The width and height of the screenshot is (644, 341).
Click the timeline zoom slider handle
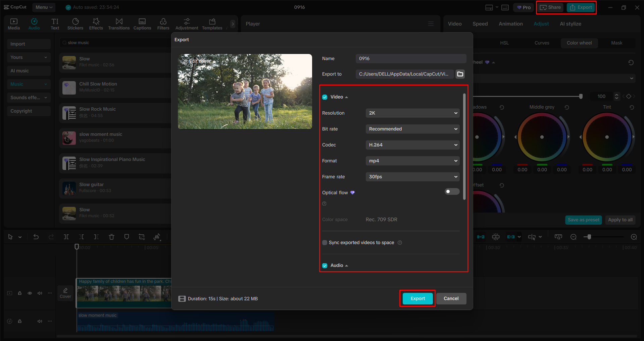[589, 237]
